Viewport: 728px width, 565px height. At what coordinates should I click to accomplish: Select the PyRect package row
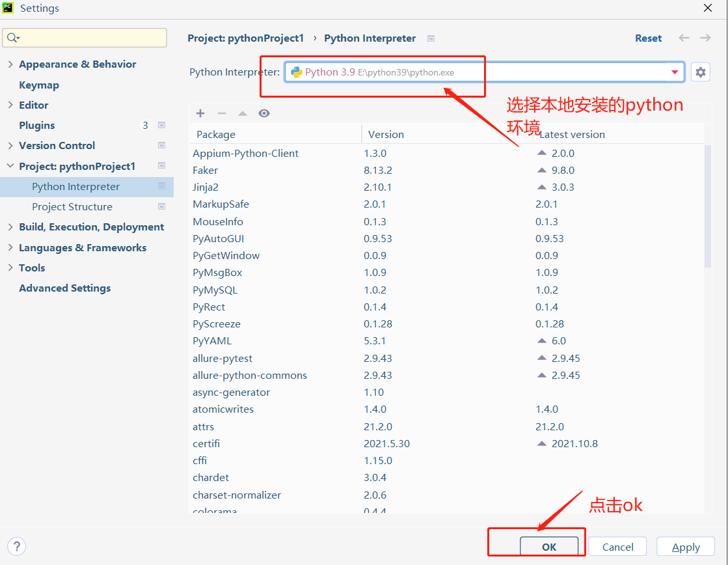[447, 307]
